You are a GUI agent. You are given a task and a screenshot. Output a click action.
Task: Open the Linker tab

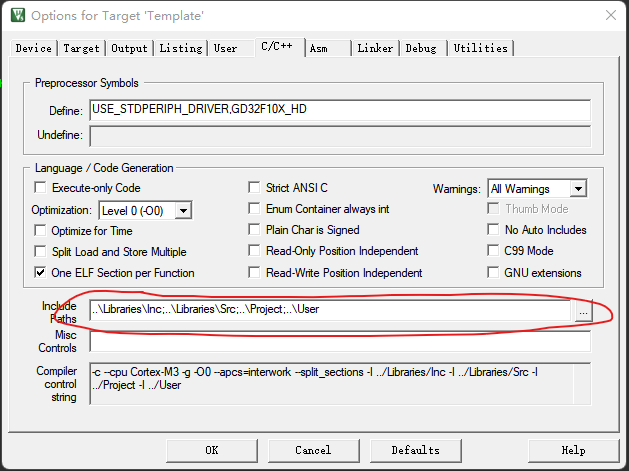click(x=375, y=49)
